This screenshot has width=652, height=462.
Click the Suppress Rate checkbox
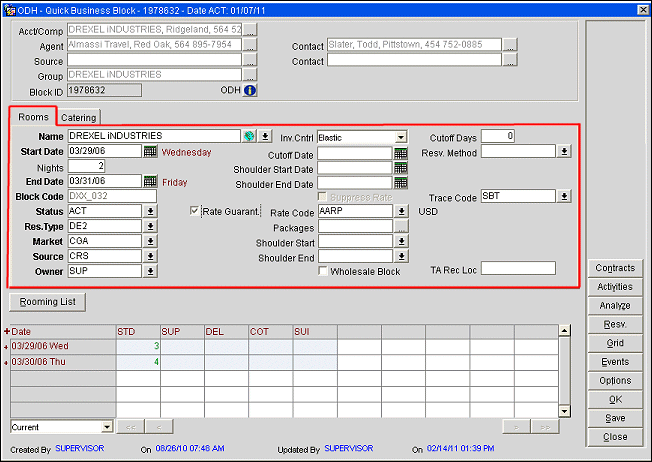(323, 197)
